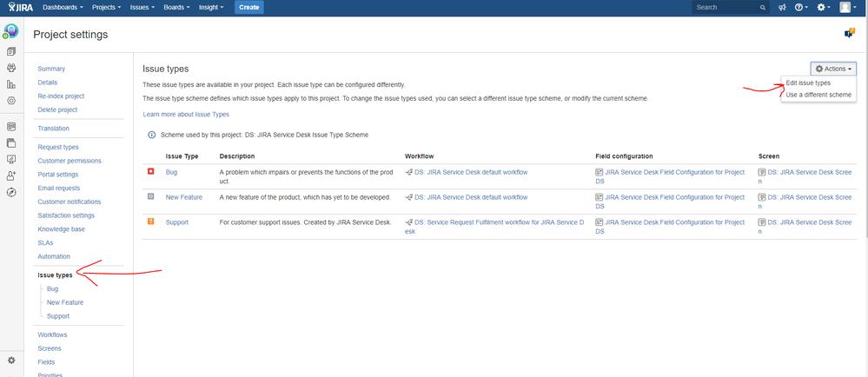Open New Feature row's default workflow link
This screenshot has height=377, width=868.
(x=471, y=197)
